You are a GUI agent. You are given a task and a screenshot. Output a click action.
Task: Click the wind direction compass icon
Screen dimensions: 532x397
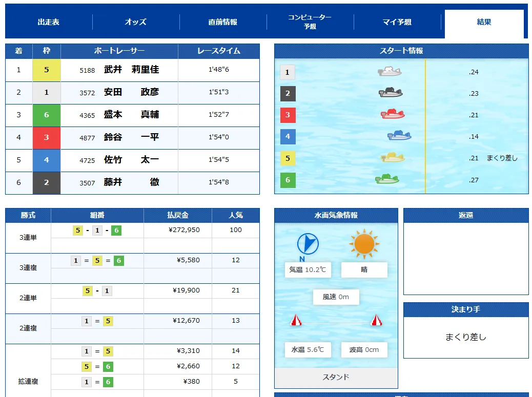click(x=308, y=244)
